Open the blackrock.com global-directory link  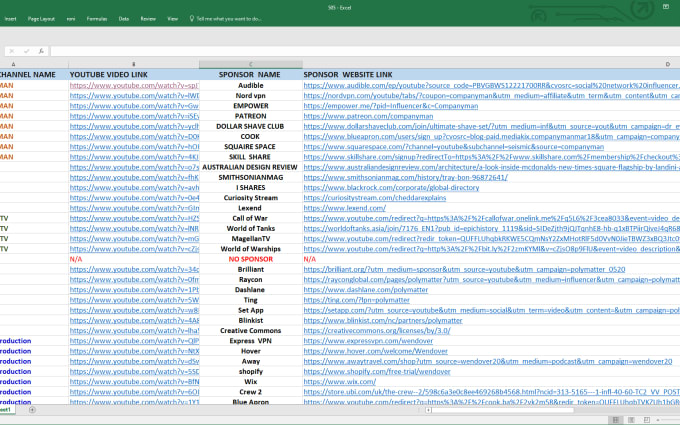pos(391,187)
